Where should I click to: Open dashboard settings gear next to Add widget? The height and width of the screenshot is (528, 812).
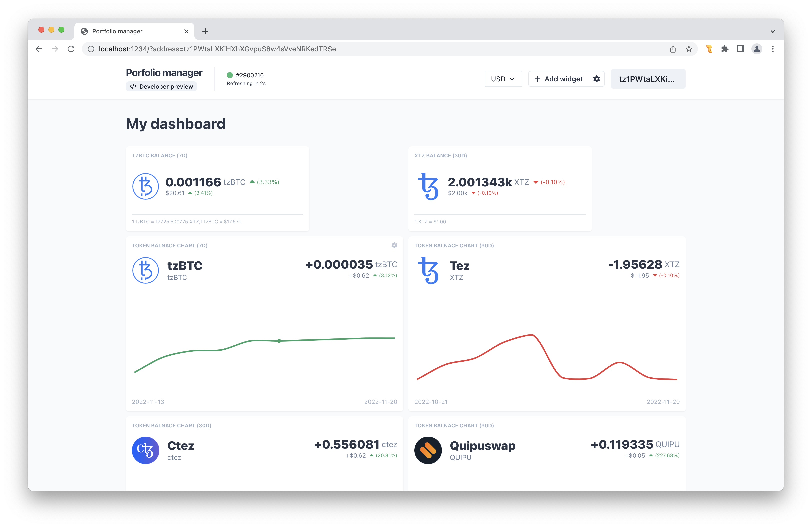click(596, 79)
